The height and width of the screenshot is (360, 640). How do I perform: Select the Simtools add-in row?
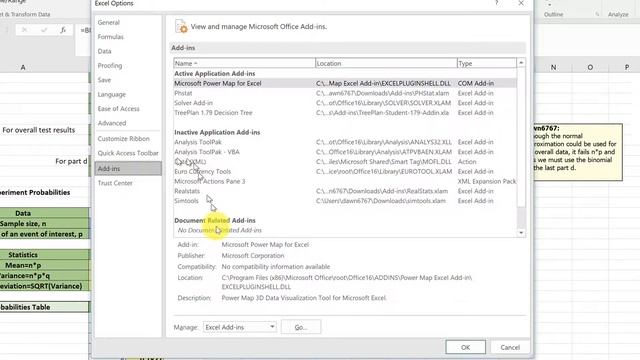[x=345, y=201]
